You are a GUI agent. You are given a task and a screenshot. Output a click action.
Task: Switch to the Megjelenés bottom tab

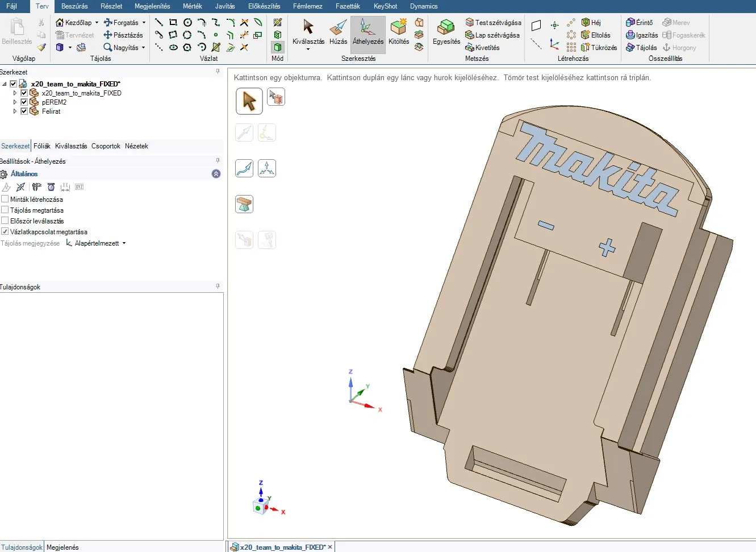[x=62, y=547]
